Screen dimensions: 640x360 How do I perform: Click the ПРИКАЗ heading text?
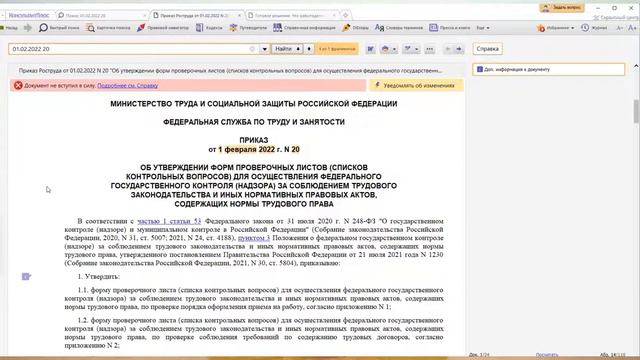(254, 140)
